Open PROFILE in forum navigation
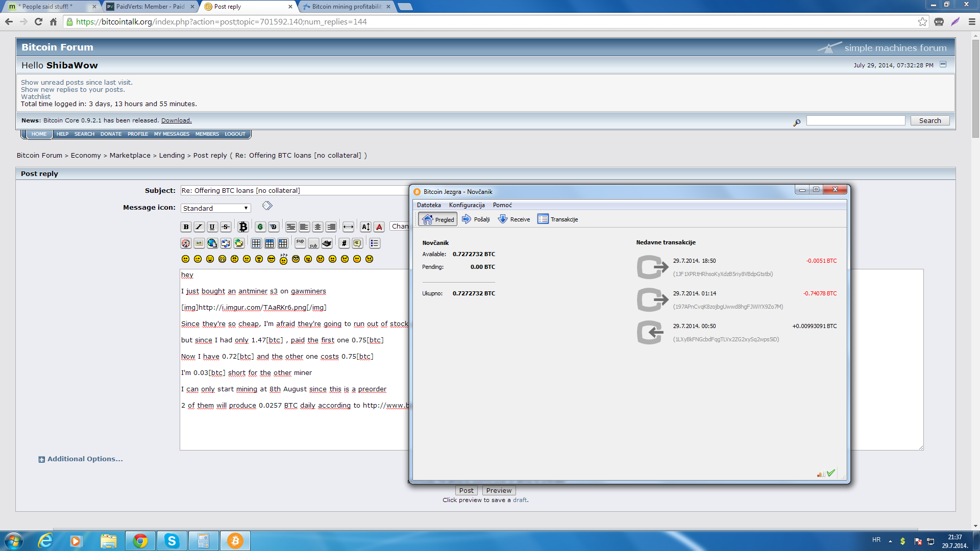Image resolution: width=980 pixels, height=551 pixels. [138, 134]
